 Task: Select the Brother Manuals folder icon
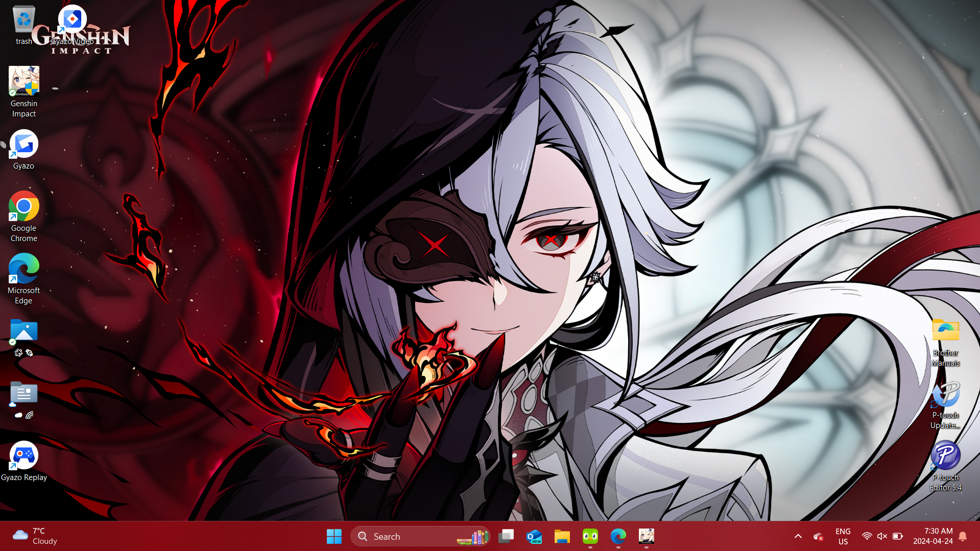coord(945,342)
